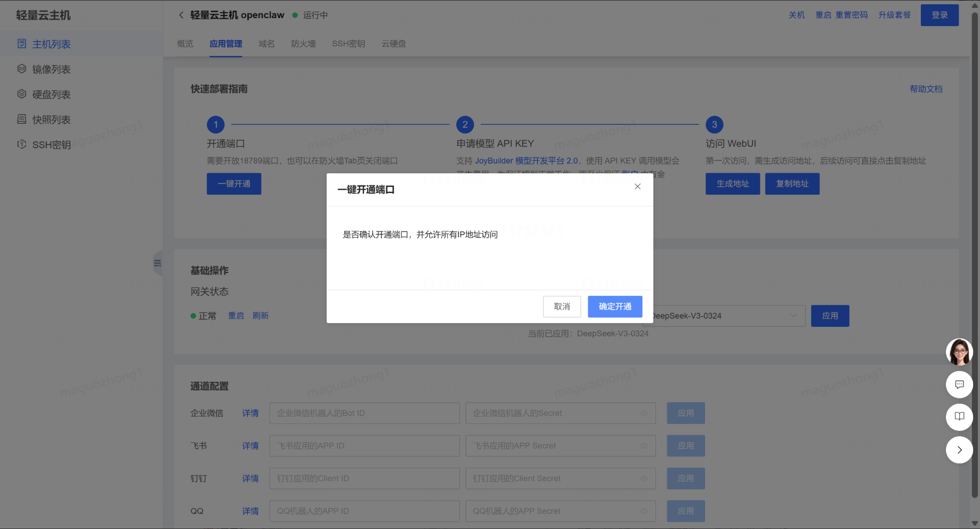980x529 pixels.
Task: Close the port-opening dialog with X
Action: 637,187
